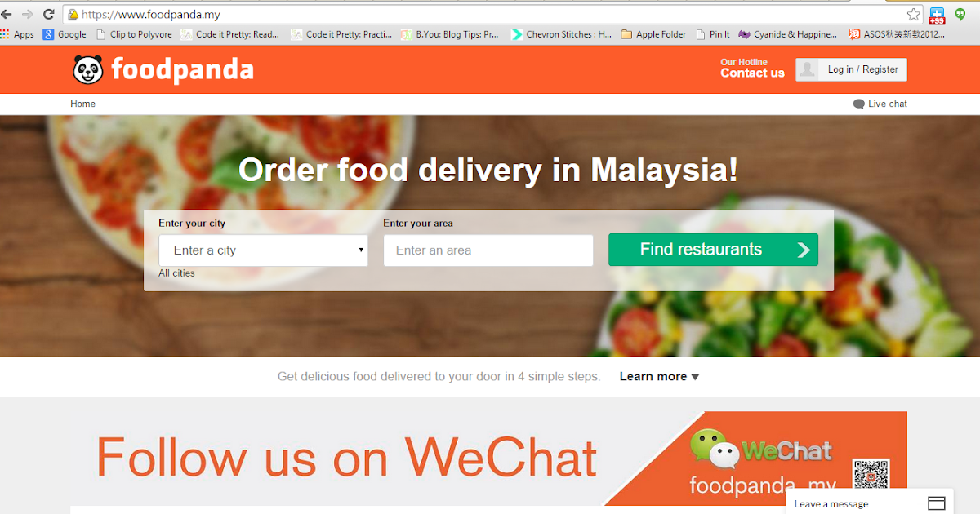Expand the Leave a message chat window icon

(936, 503)
